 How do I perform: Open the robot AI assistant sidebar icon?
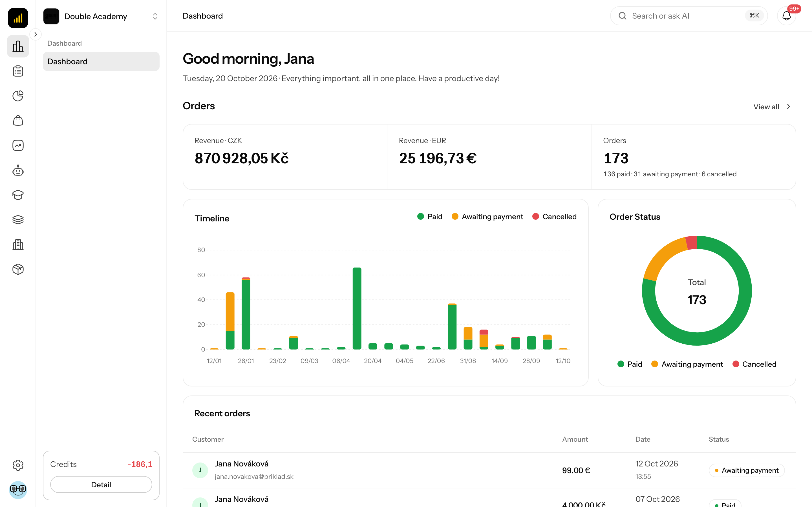(18, 170)
